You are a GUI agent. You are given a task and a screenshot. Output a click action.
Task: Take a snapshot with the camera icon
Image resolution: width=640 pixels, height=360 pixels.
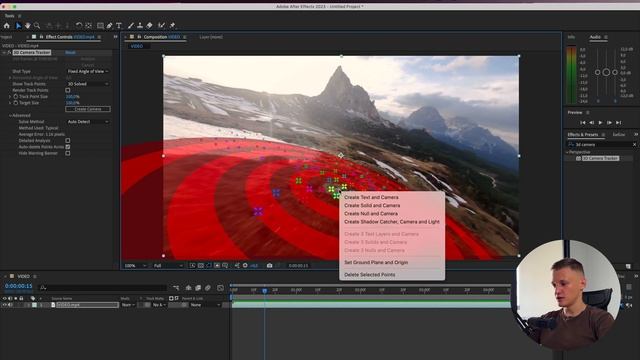click(x=269, y=265)
